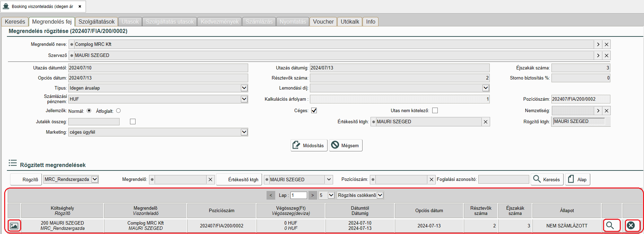
Task: Uncheck the Céges checkbox
Action: click(314, 111)
